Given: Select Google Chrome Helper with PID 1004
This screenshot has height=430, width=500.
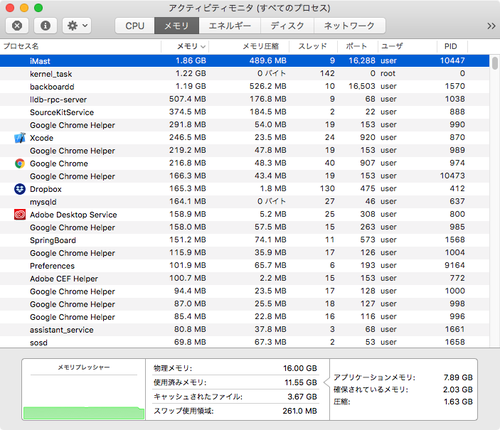Looking at the screenshot, I should (x=245, y=253).
